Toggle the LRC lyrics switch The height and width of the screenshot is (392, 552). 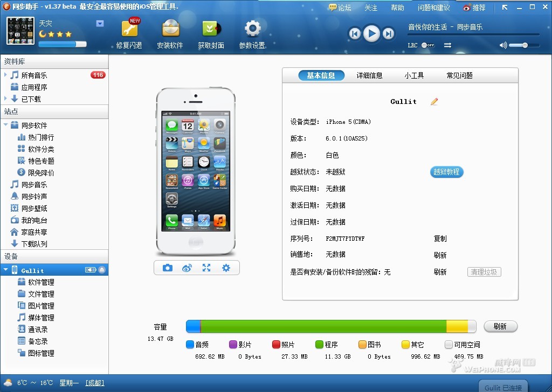(427, 45)
